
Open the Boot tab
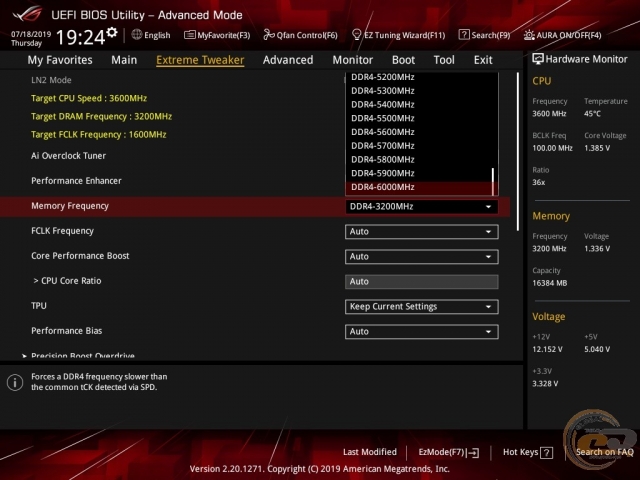403,60
